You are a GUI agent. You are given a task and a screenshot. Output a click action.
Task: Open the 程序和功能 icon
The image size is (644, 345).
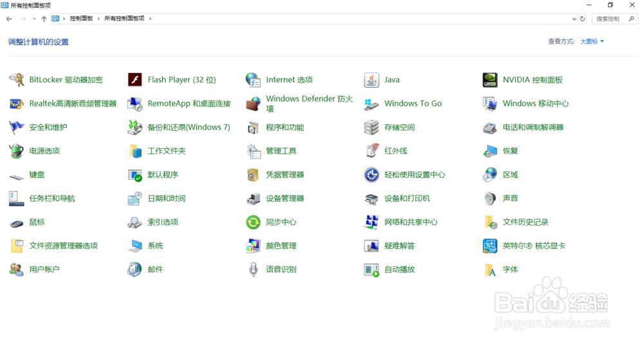253,128
